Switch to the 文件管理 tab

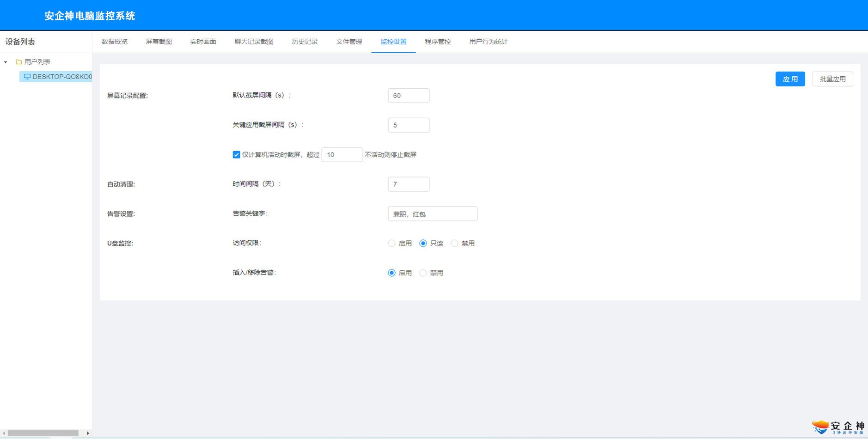click(349, 42)
